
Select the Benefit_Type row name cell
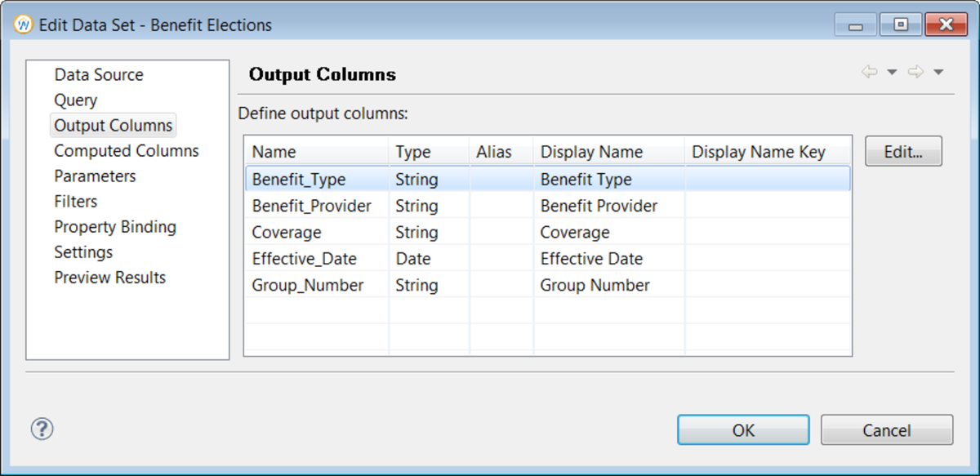click(317, 179)
